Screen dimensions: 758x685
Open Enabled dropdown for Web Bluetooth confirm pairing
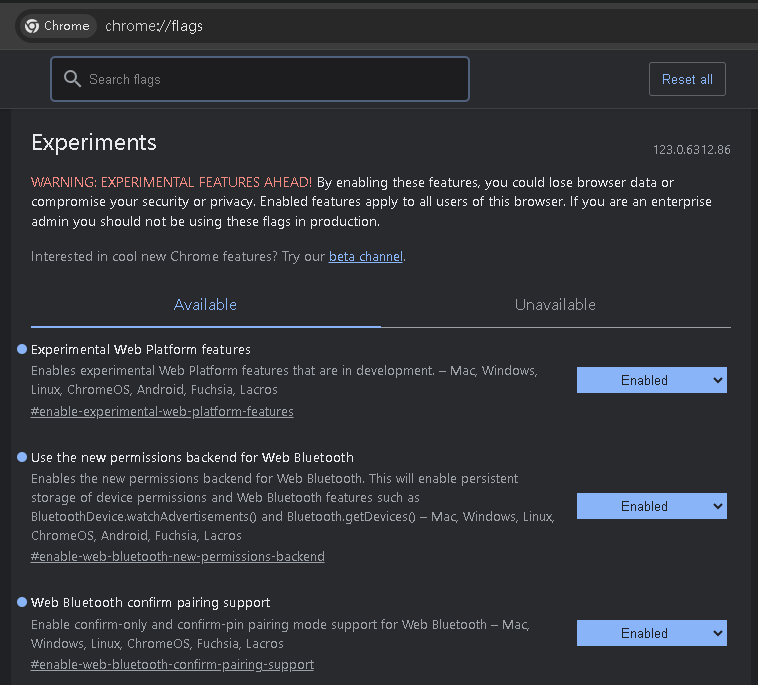tap(652, 633)
